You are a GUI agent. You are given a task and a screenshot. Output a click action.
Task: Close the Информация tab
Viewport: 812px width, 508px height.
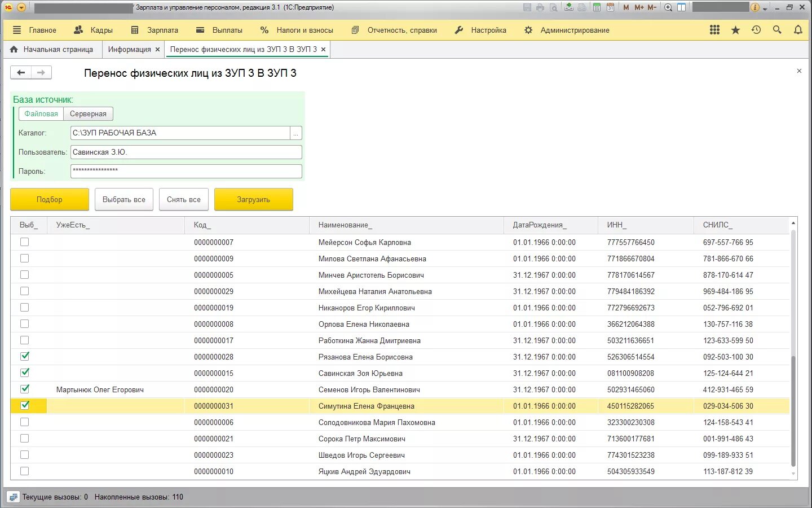pos(157,50)
